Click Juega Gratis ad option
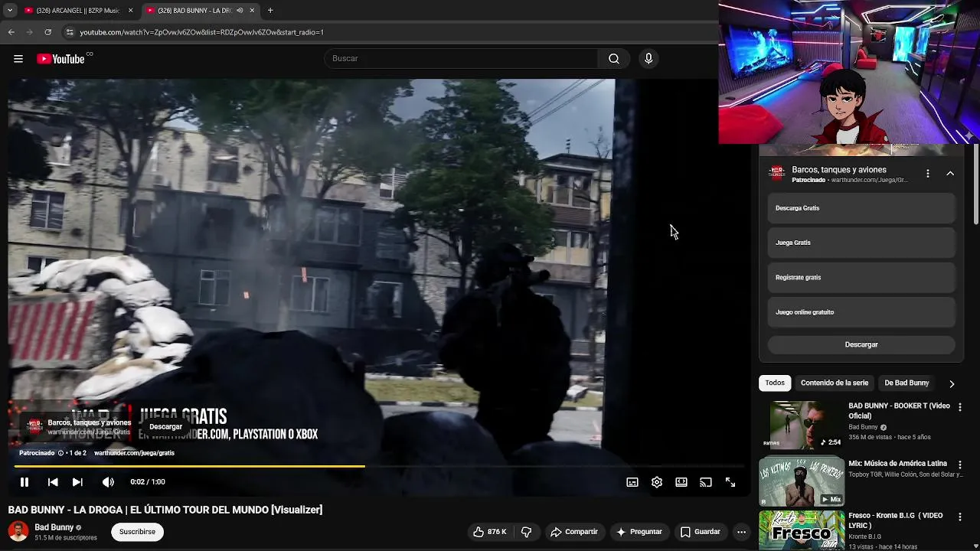The width and height of the screenshot is (980, 551). [x=861, y=243]
